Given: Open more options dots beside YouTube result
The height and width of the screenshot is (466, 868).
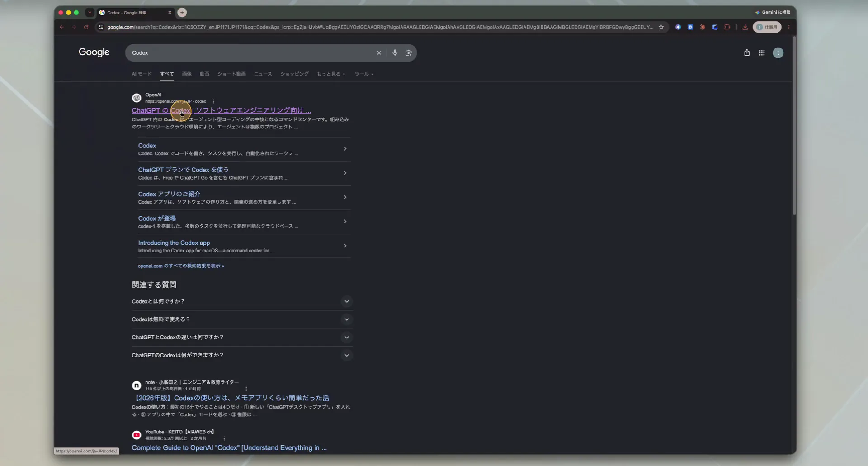Looking at the screenshot, I should [224, 438].
